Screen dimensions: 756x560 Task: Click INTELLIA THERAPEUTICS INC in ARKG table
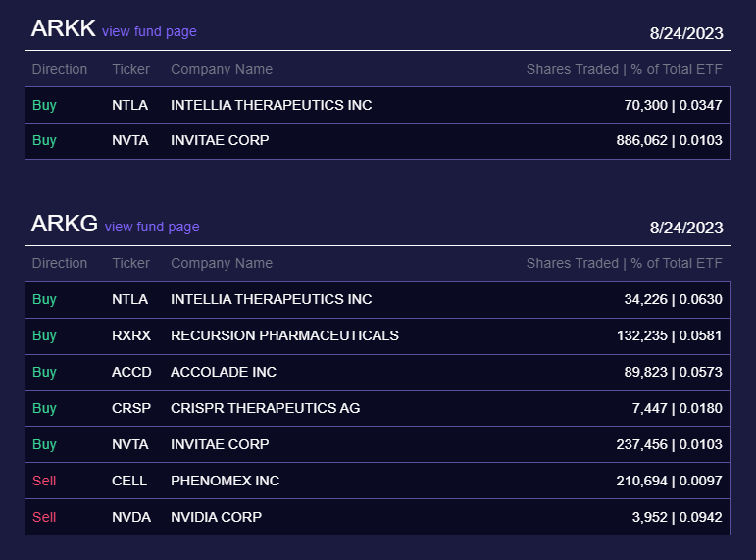click(x=272, y=299)
